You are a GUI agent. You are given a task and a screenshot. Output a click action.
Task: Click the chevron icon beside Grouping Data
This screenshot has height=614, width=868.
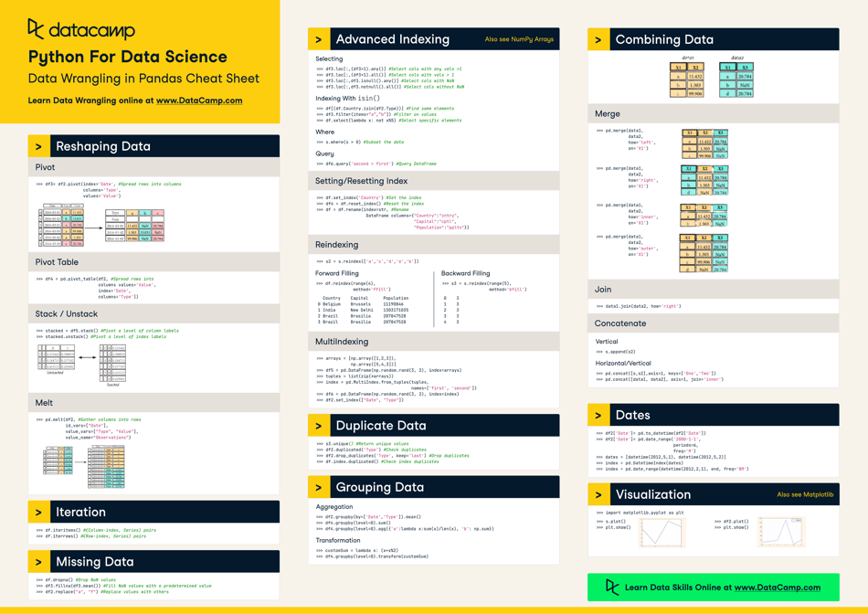[x=319, y=487]
